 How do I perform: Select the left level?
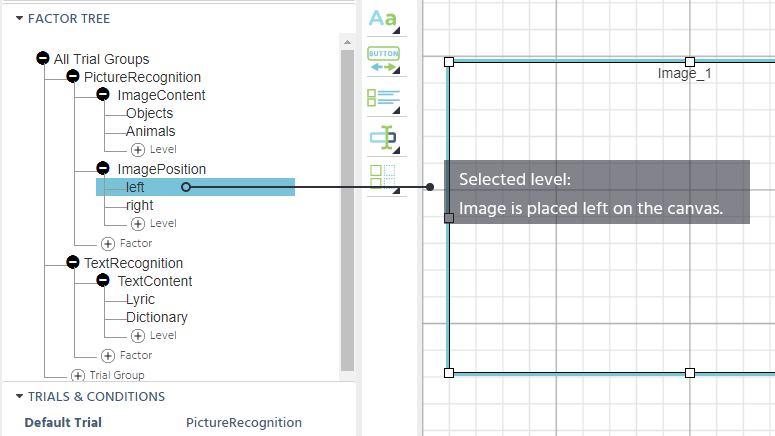135,187
